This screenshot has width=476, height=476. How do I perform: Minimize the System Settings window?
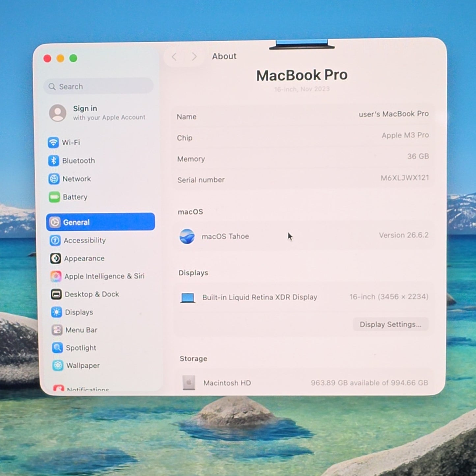(x=60, y=58)
